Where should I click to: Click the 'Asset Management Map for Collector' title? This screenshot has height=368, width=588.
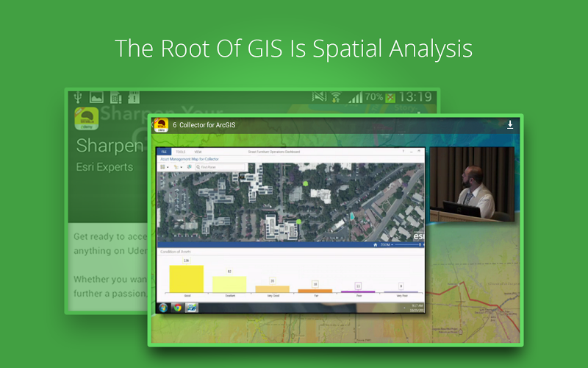point(190,159)
